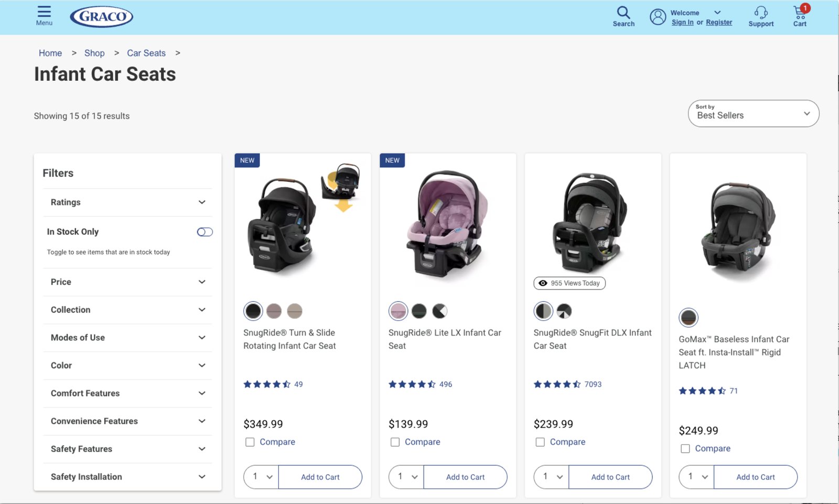Screen dimensions: 839x504
Task: Select the pink swatch on SnugRide Lite LX
Action: pos(398,311)
